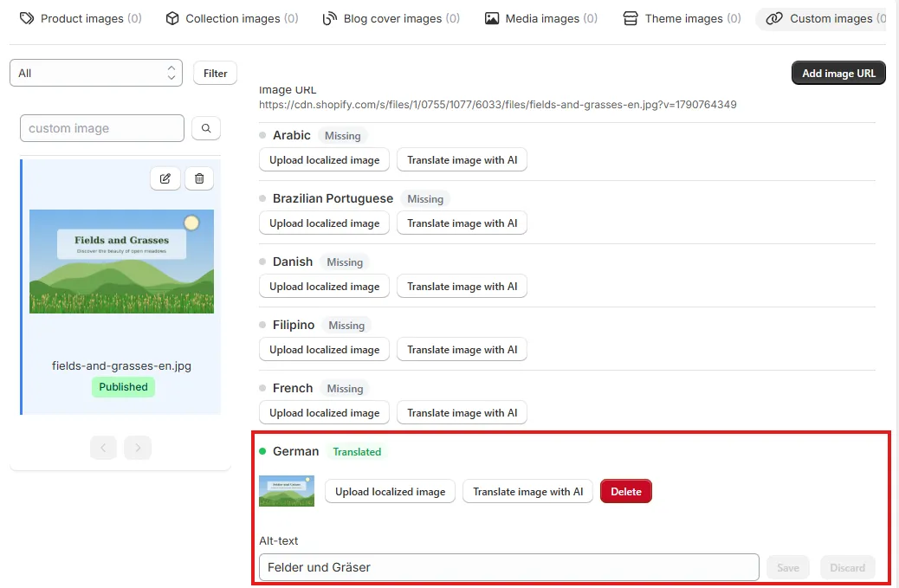This screenshot has height=588, width=899.
Task: Switch to Media images tab
Action: click(x=541, y=18)
